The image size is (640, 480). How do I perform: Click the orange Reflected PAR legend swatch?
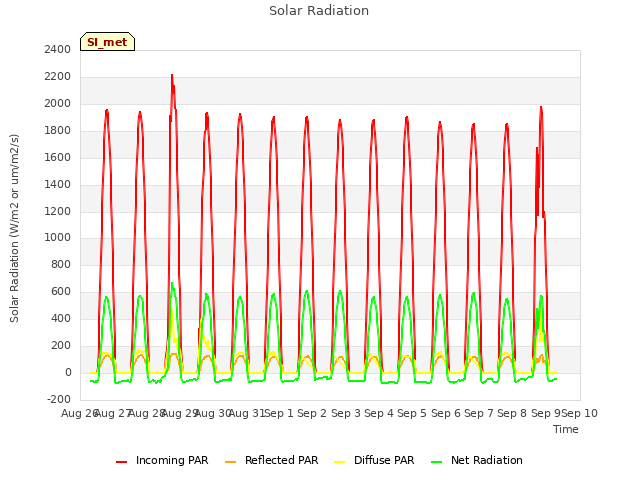coord(231,462)
